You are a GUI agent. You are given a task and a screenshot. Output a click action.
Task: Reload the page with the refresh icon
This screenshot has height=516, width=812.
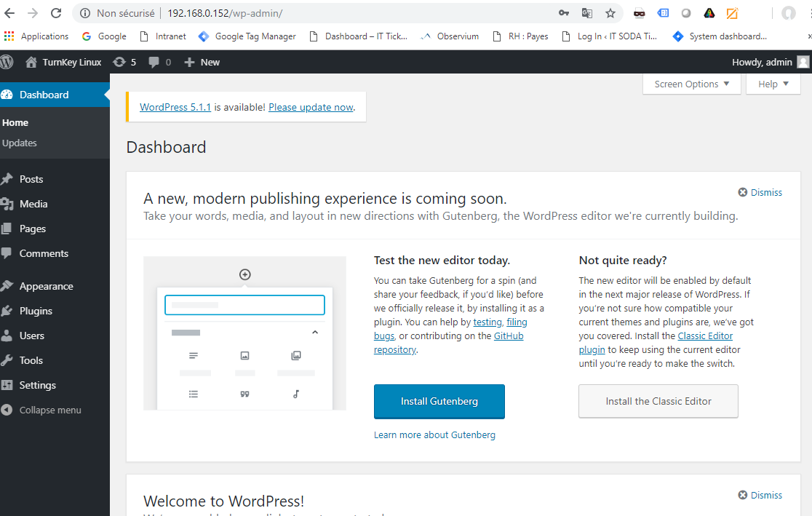56,13
